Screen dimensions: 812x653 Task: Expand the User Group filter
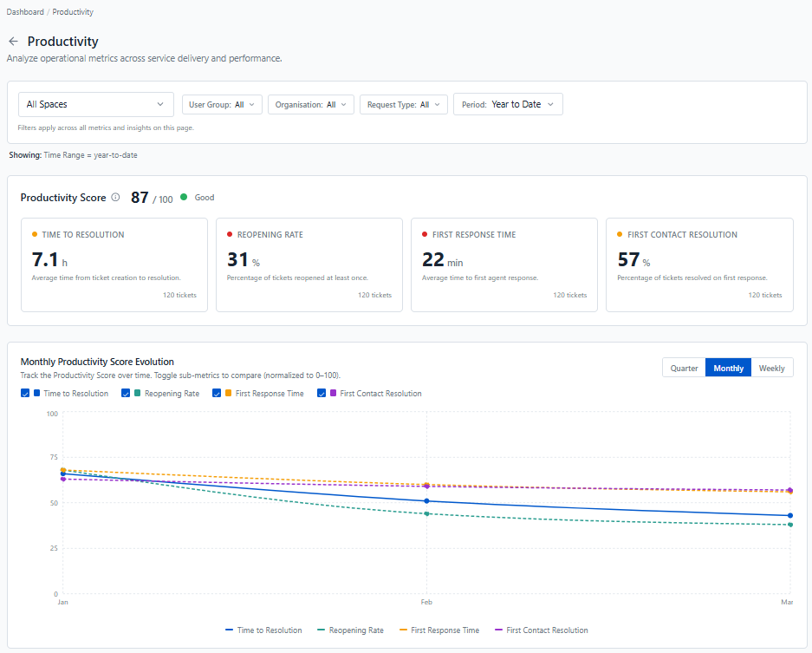point(222,105)
